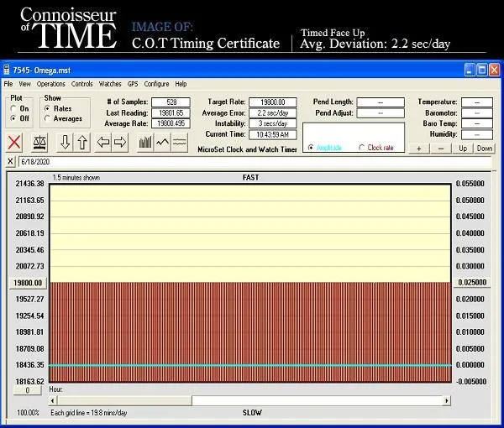This screenshot has height=428, width=504.
Task: Click the Average Rate field
Action: (171, 123)
